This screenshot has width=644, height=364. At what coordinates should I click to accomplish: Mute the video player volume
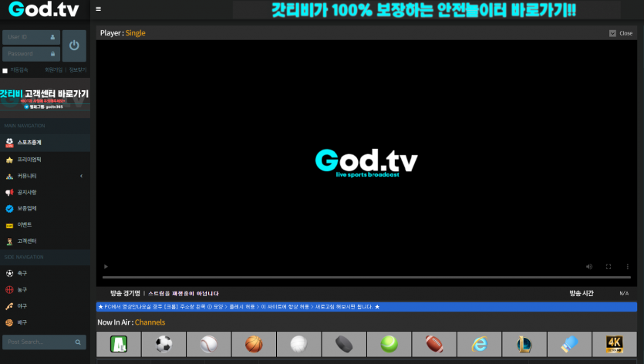point(589,267)
